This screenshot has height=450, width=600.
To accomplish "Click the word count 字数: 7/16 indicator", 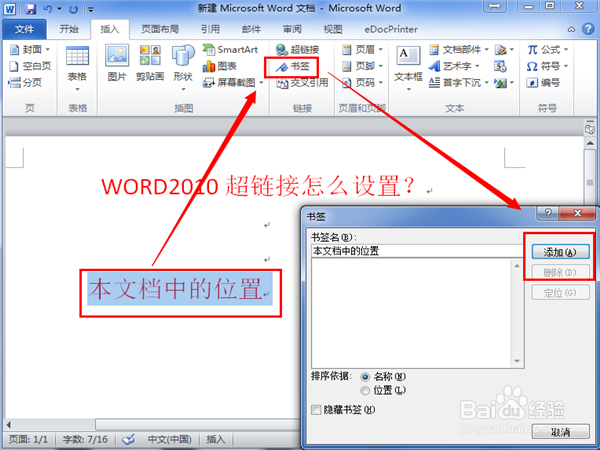I will [x=85, y=439].
